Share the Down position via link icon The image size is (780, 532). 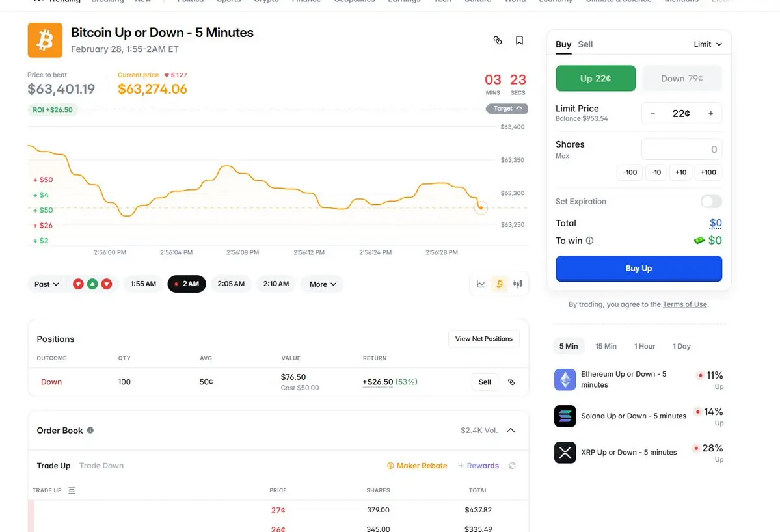click(511, 382)
